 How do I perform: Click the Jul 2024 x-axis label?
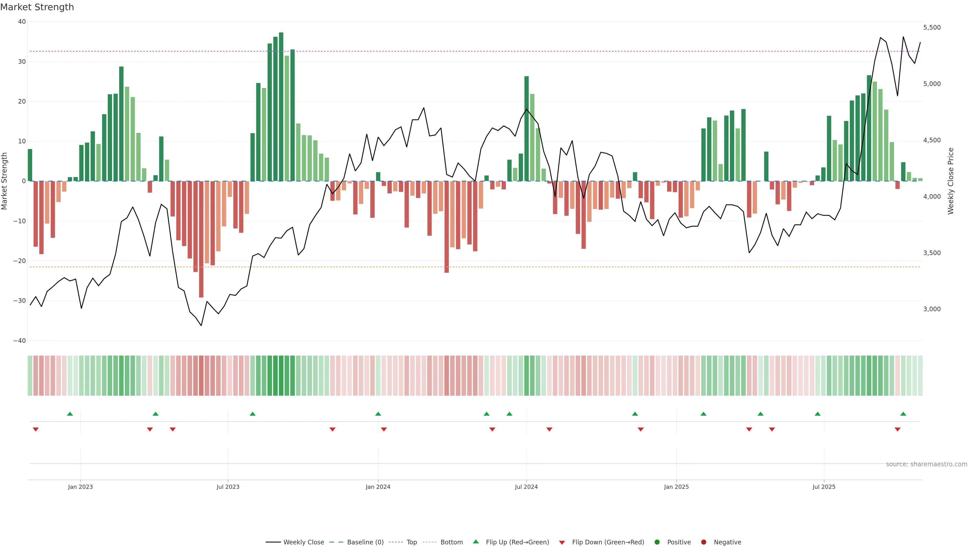pos(526,487)
